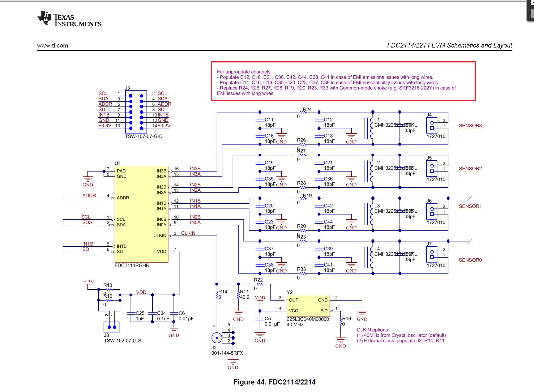
Task: Select part number text 'FDC2114RGHR'
Action: pos(132,265)
